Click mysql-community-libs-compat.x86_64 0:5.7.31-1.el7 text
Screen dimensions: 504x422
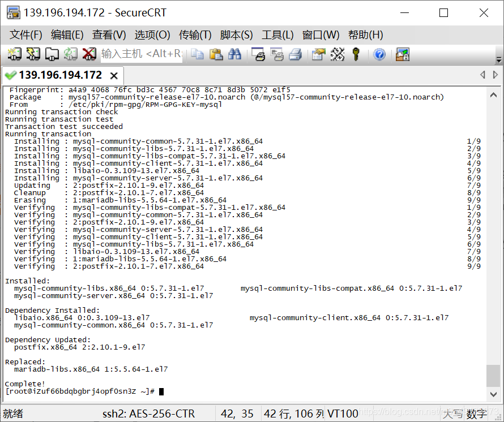pyautogui.click(x=351, y=288)
